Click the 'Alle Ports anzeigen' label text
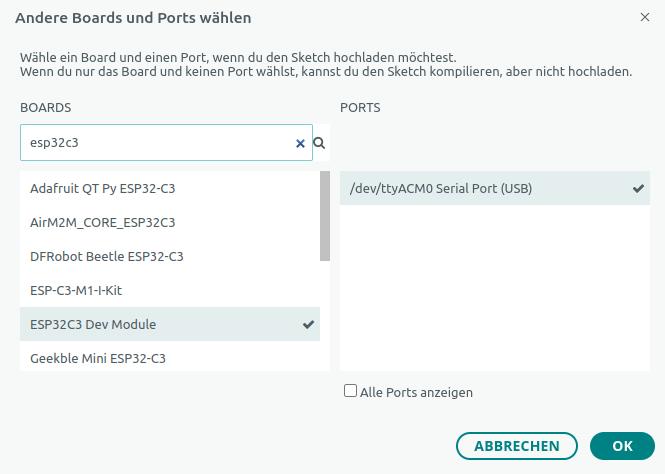This screenshot has width=665, height=474. pyautogui.click(x=416, y=393)
